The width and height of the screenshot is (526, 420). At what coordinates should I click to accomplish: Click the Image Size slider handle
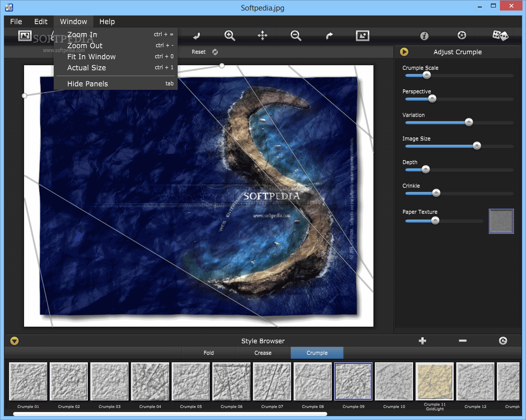(x=477, y=146)
